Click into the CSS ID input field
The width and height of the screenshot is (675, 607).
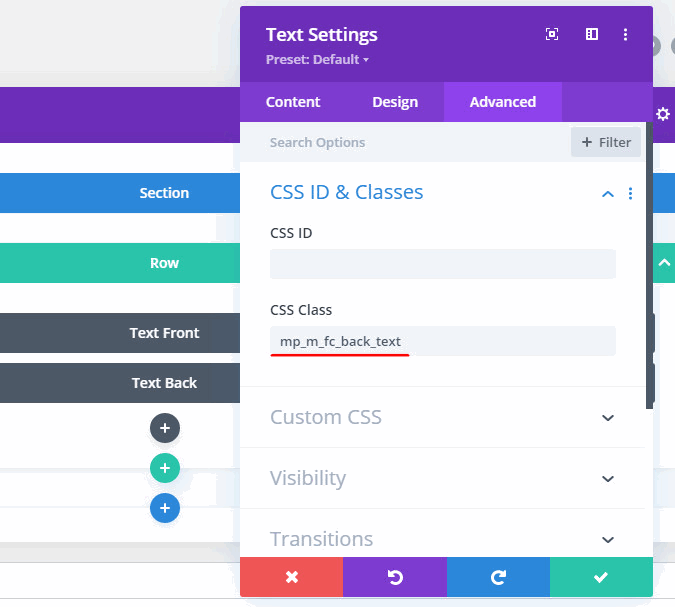(442, 264)
